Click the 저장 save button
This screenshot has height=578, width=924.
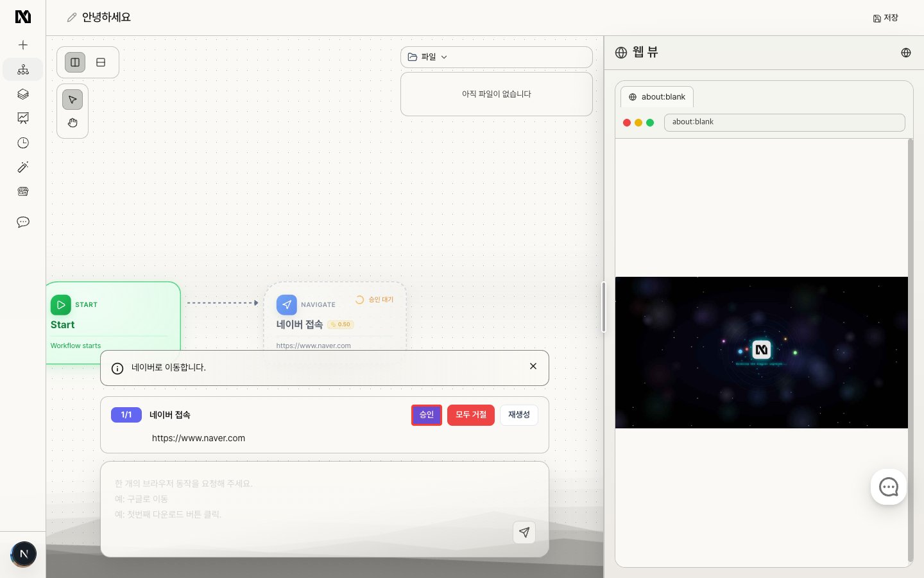coord(886,18)
